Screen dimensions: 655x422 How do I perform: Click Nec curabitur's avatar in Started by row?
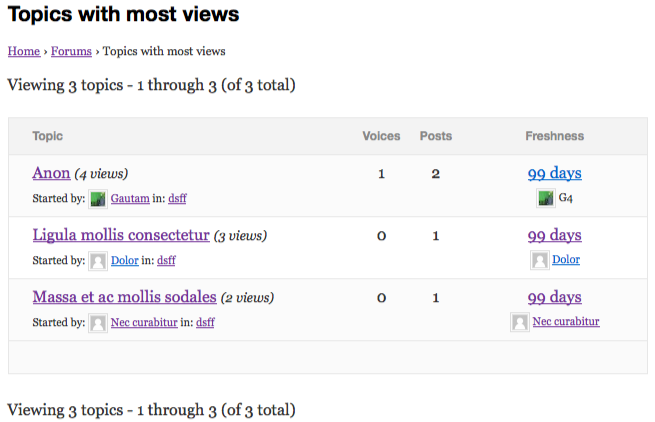[x=98, y=323]
